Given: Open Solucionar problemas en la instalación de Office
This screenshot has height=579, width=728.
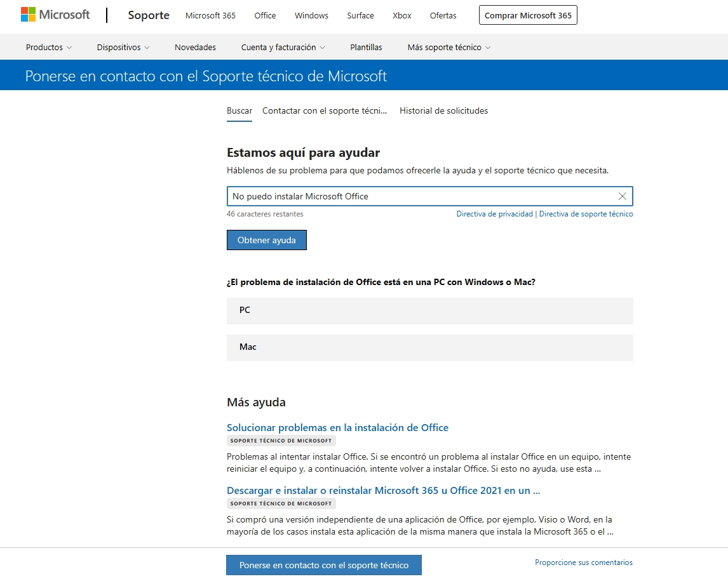Looking at the screenshot, I should 337,427.
